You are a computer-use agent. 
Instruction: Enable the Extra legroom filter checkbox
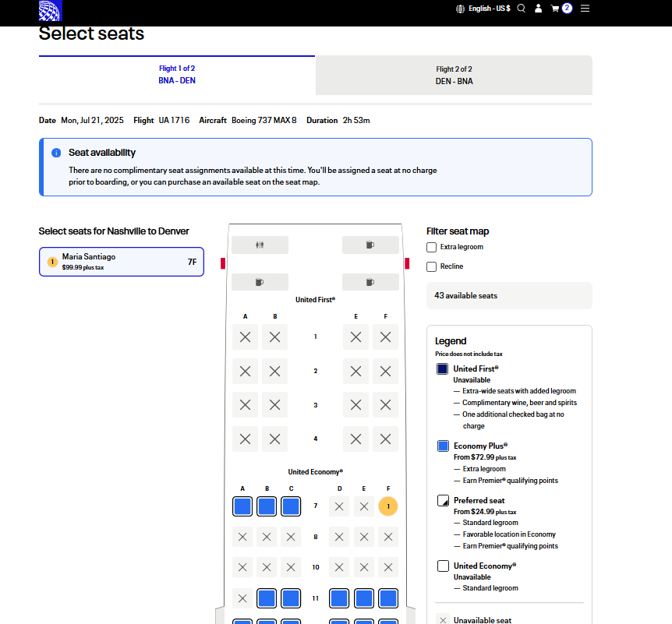[x=432, y=248]
